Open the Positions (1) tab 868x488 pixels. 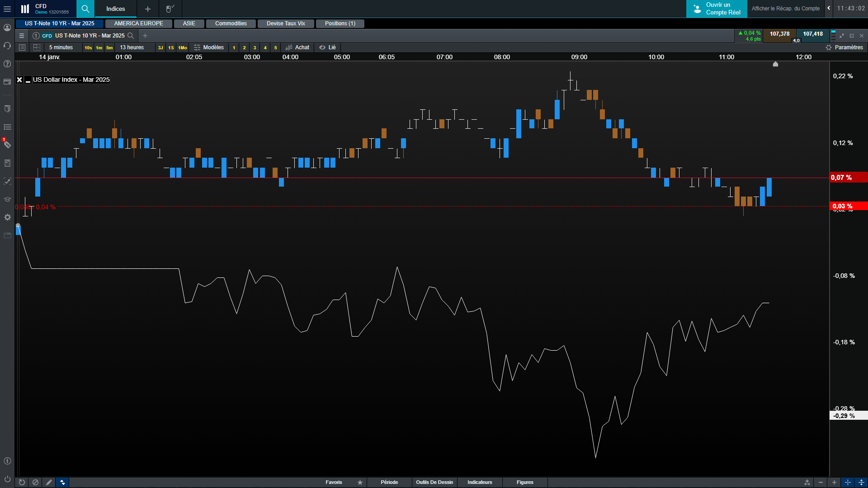pos(340,23)
